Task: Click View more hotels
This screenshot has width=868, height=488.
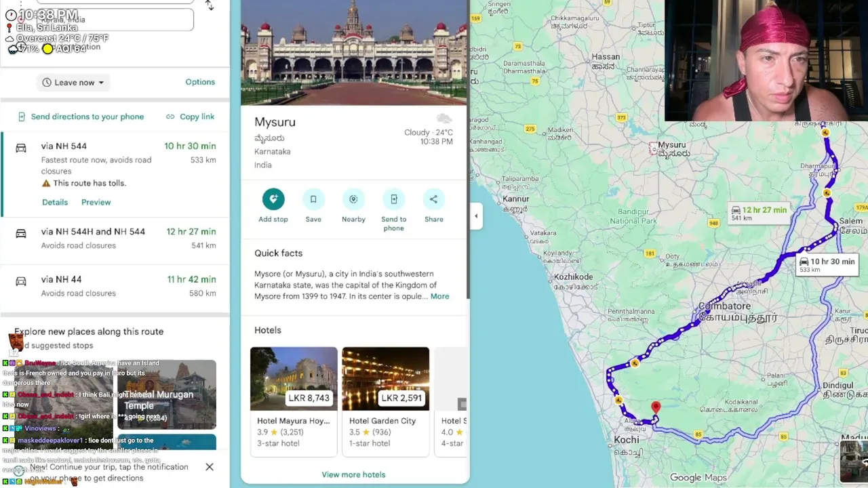Action: [x=353, y=474]
